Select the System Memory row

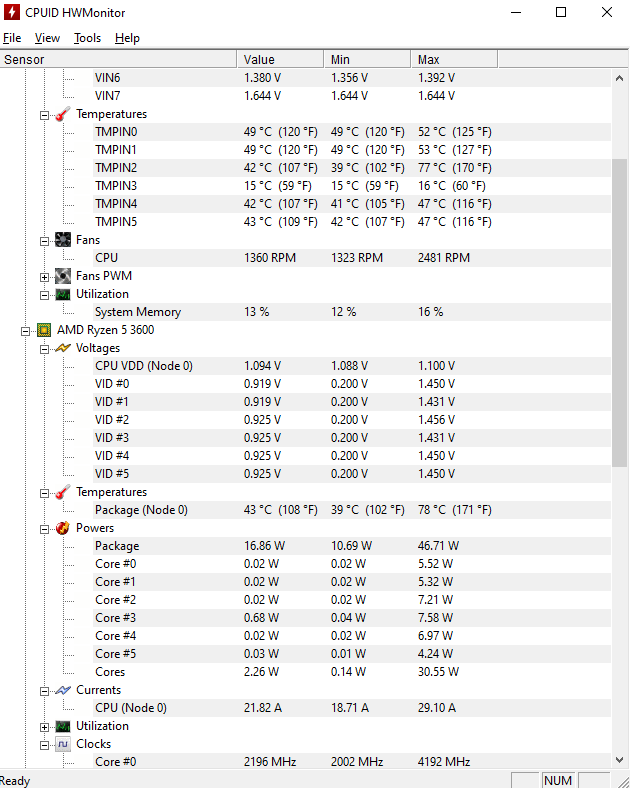352,312
